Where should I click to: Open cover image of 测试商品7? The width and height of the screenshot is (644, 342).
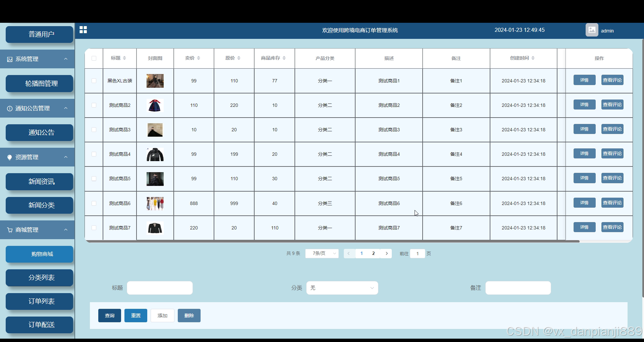tap(155, 228)
